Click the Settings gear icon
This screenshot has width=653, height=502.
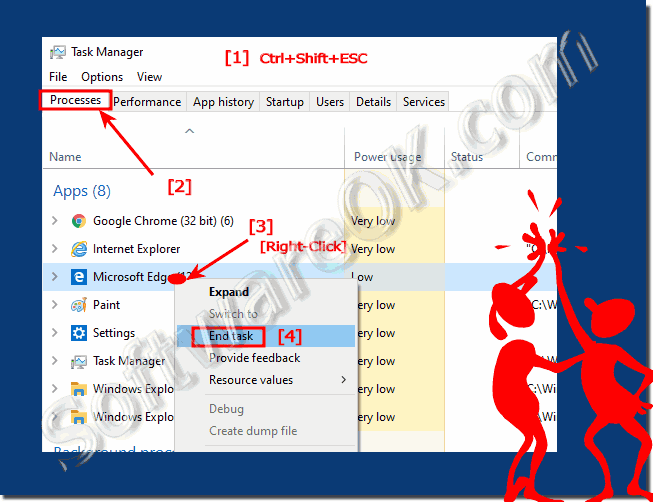pos(79,333)
